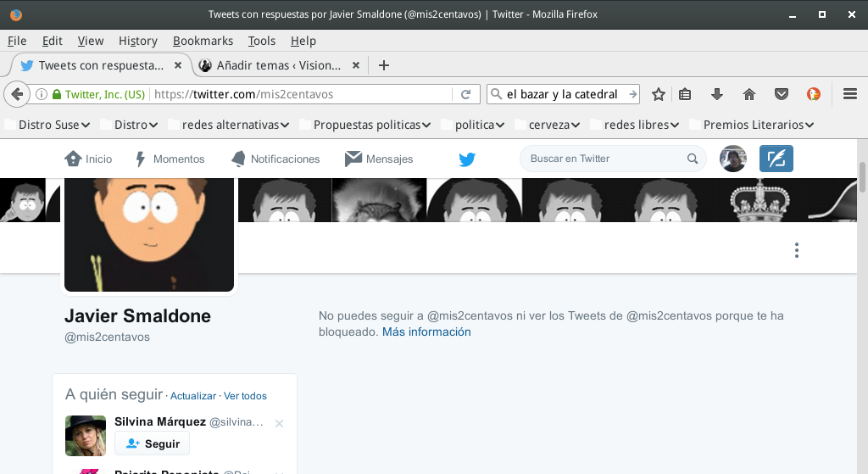Switch to the Añadir temas Vision tab
This screenshot has height=474, width=868.
pos(278,65)
